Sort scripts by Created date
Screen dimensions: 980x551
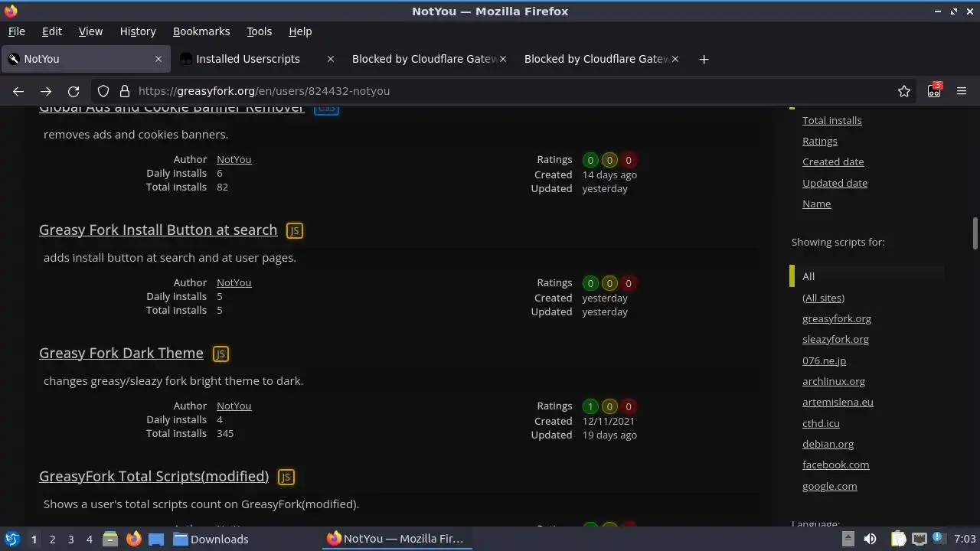pos(833,161)
